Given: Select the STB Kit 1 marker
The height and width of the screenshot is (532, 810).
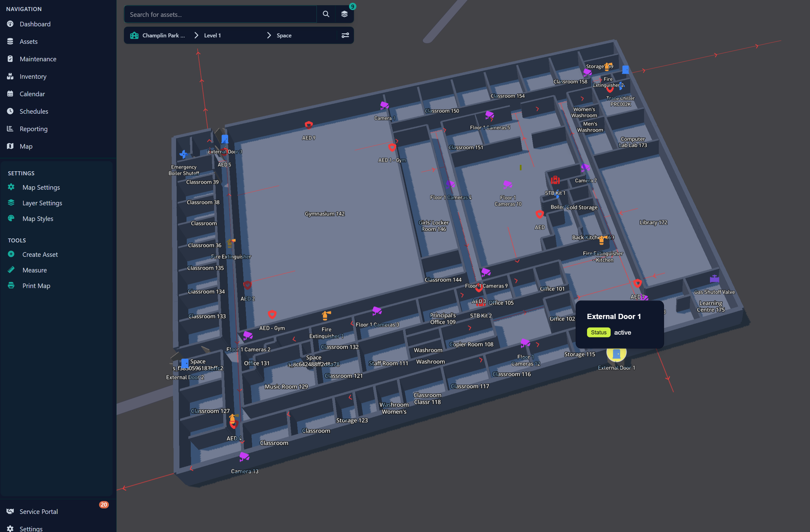Looking at the screenshot, I should [x=555, y=180].
